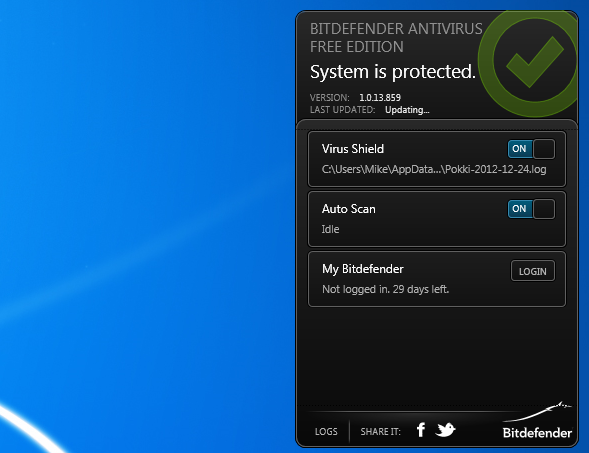Viewport: 589px width, 453px height.
Task: Turn off the Auto Scan switch
Action: pyautogui.click(x=531, y=209)
